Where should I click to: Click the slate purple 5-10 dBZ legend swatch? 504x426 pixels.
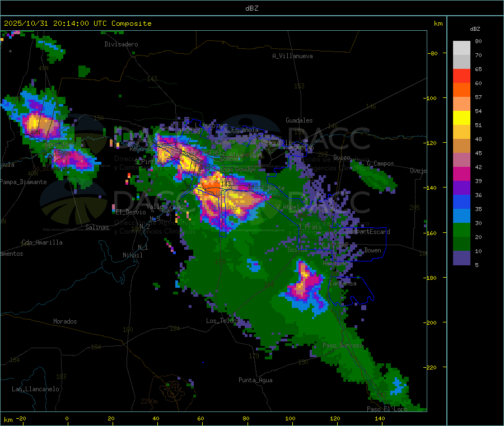[461, 258]
